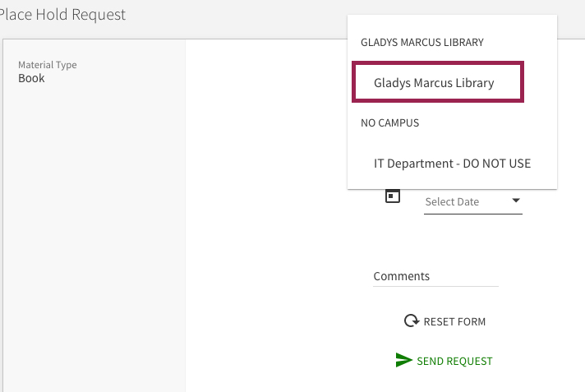Click the underline beneath Comments

[435, 286]
